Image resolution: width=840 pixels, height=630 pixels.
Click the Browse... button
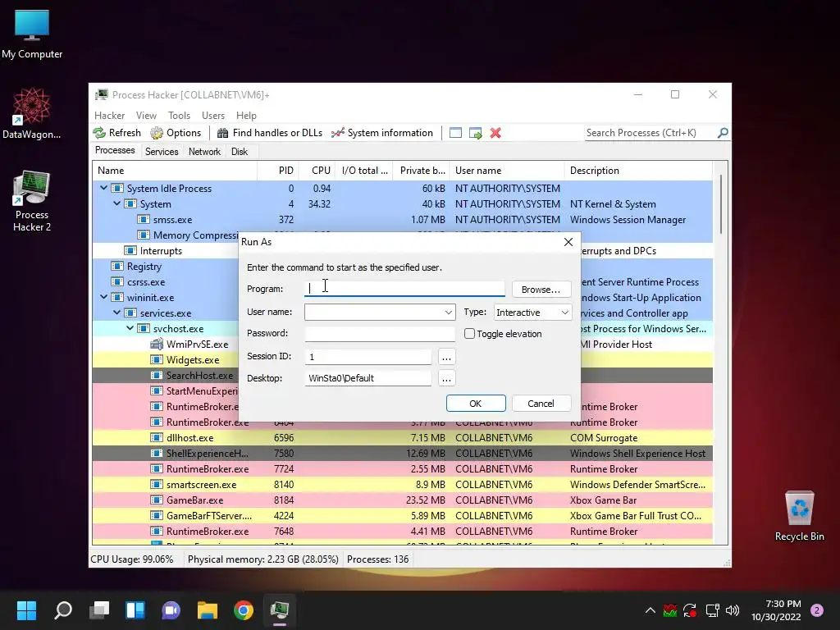(x=541, y=290)
